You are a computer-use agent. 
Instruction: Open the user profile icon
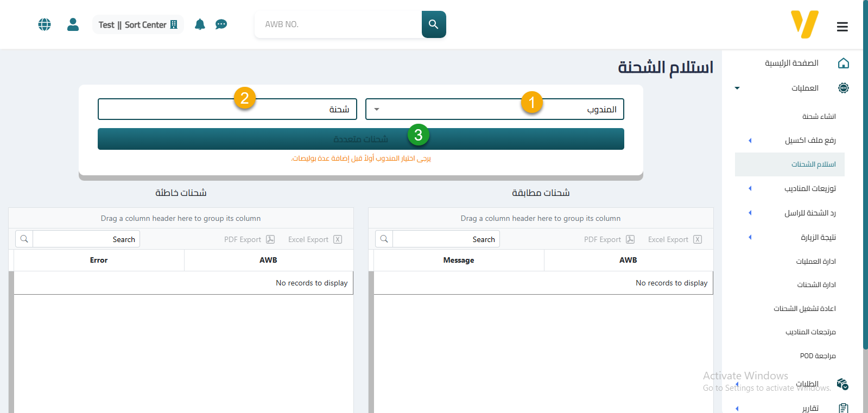73,24
